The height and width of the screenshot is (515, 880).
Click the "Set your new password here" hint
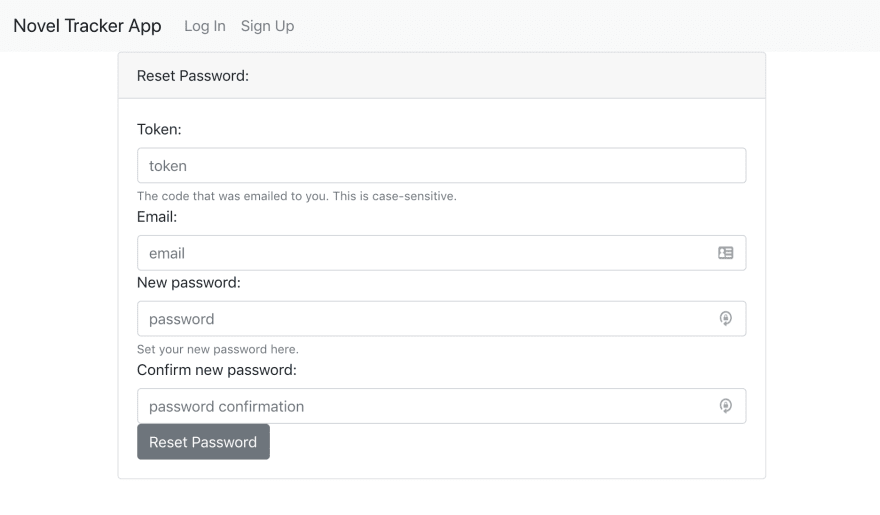pyautogui.click(x=218, y=350)
